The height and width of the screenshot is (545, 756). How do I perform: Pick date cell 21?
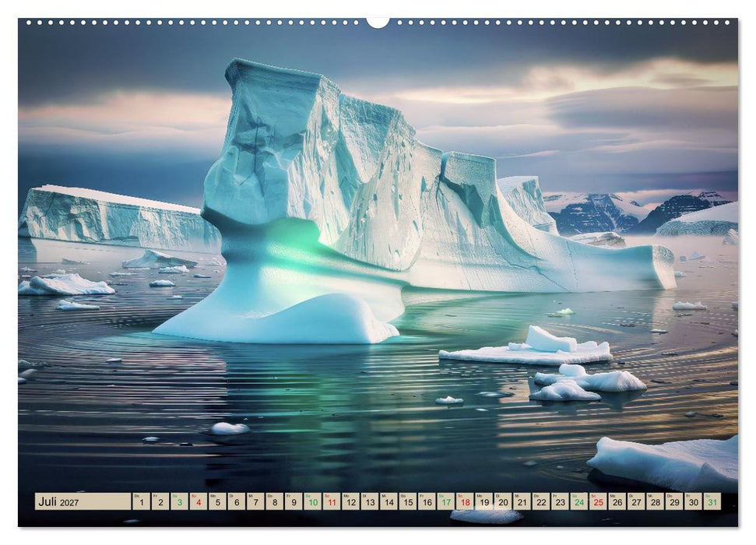point(522,501)
